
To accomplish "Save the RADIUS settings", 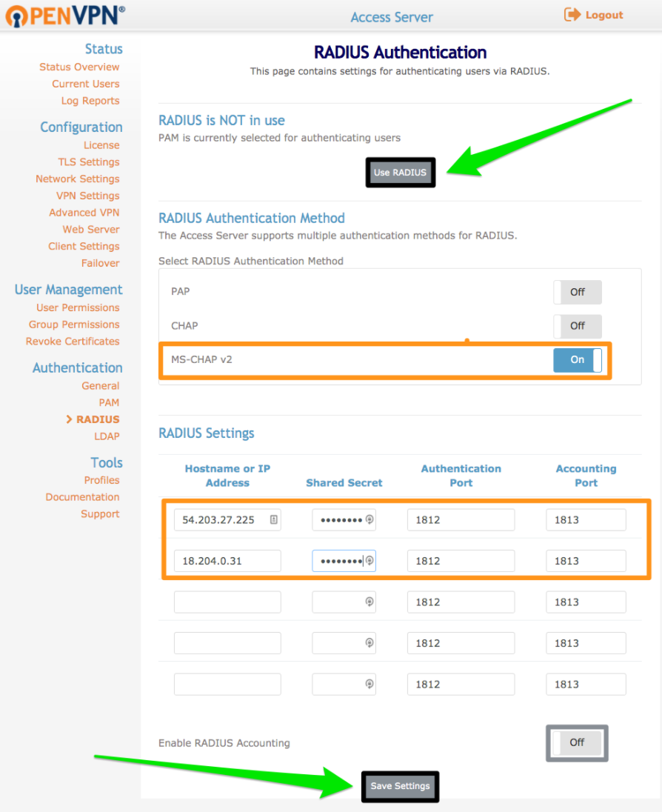I will pyautogui.click(x=400, y=786).
